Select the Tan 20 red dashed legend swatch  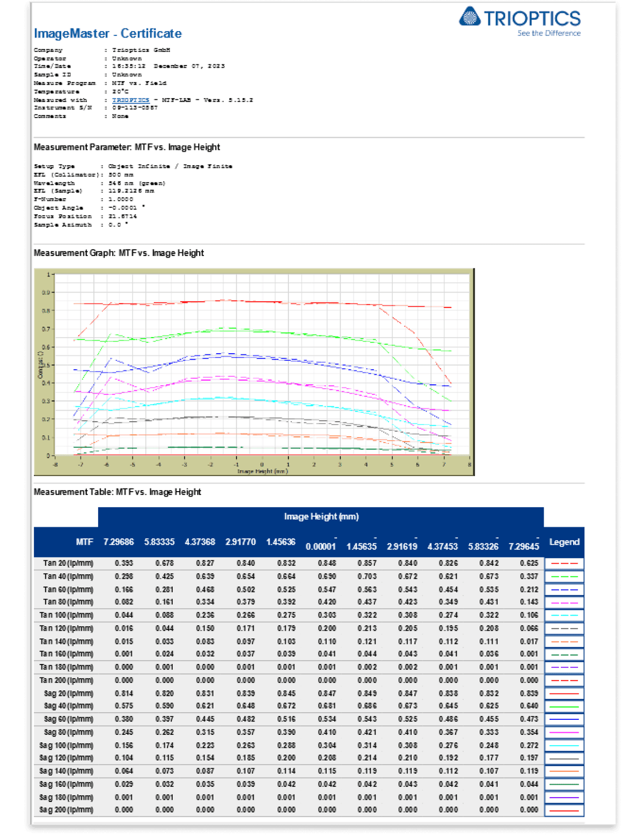[x=564, y=564]
